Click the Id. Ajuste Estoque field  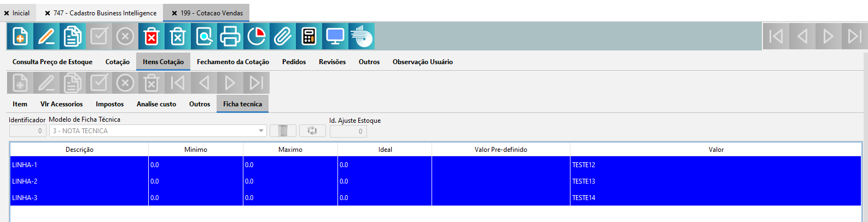click(348, 132)
